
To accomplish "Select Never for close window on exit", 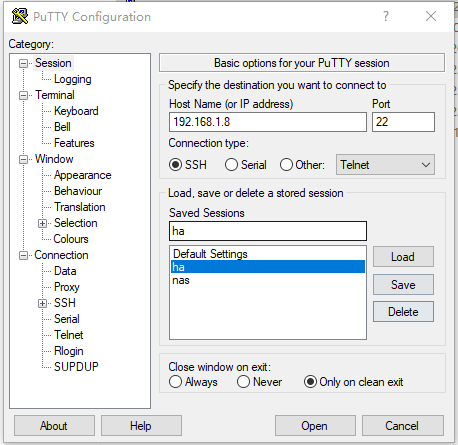I will pyautogui.click(x=243, y=382).
